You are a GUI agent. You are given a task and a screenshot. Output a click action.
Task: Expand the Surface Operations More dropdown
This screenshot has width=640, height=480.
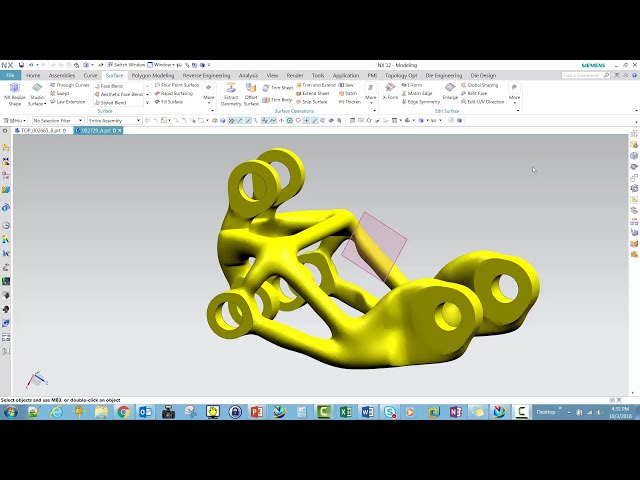click(x=371, y=92)
